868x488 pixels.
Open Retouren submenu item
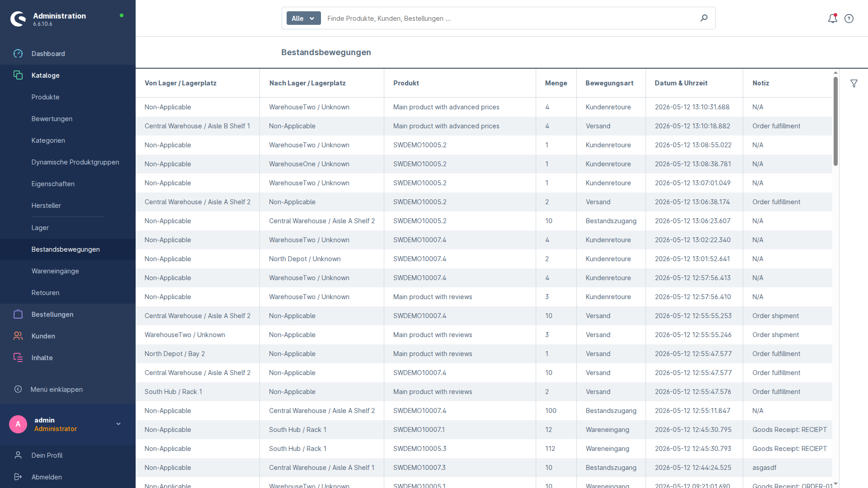(46, 293)
